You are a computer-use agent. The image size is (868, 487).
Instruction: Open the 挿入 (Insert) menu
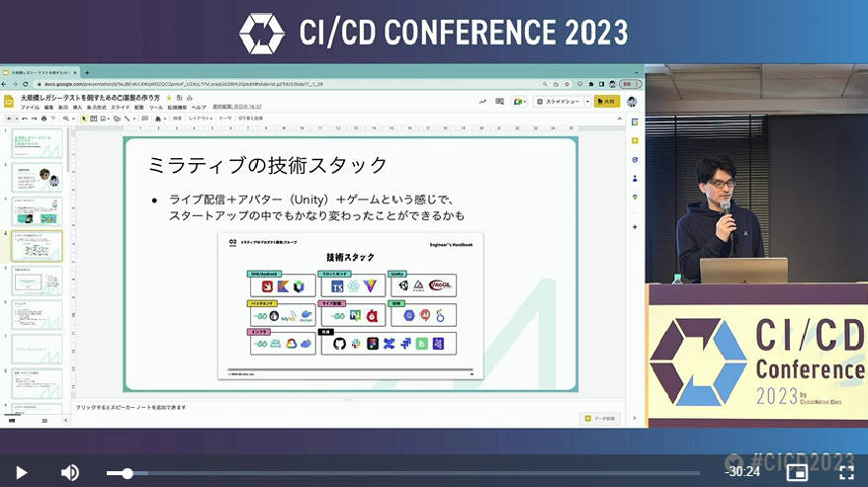(77, 108)
